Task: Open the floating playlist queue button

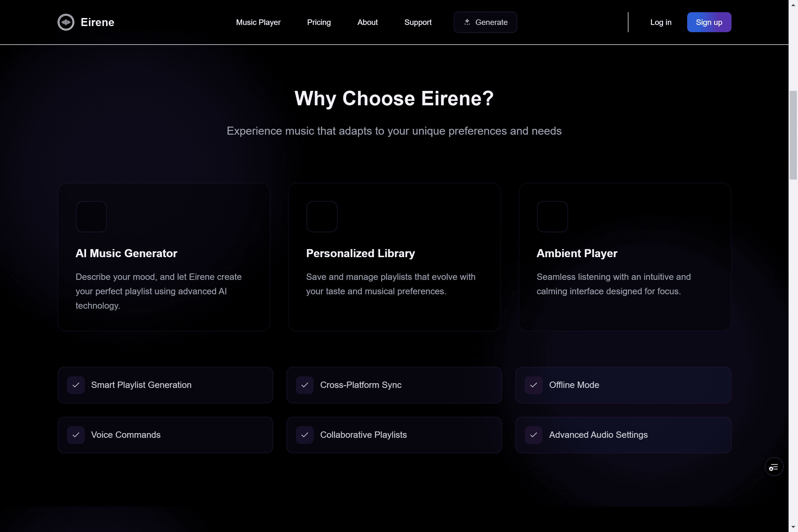Action: coord(774,467)
